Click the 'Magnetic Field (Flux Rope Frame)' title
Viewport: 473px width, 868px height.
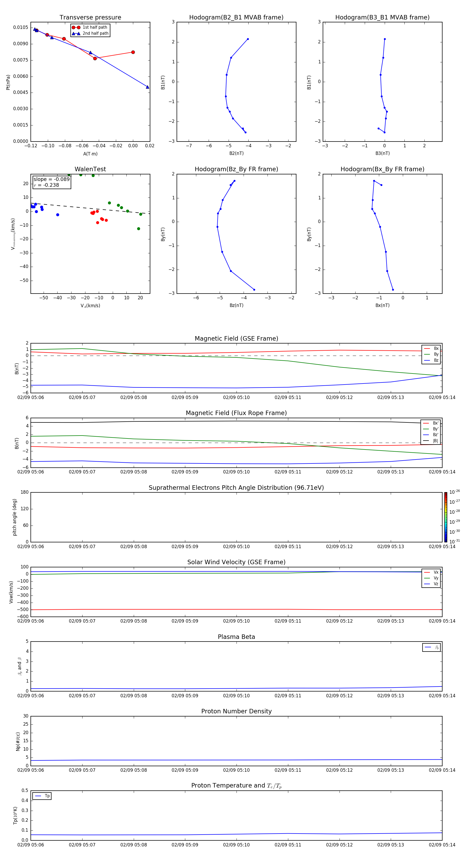(x=236, y=413)
